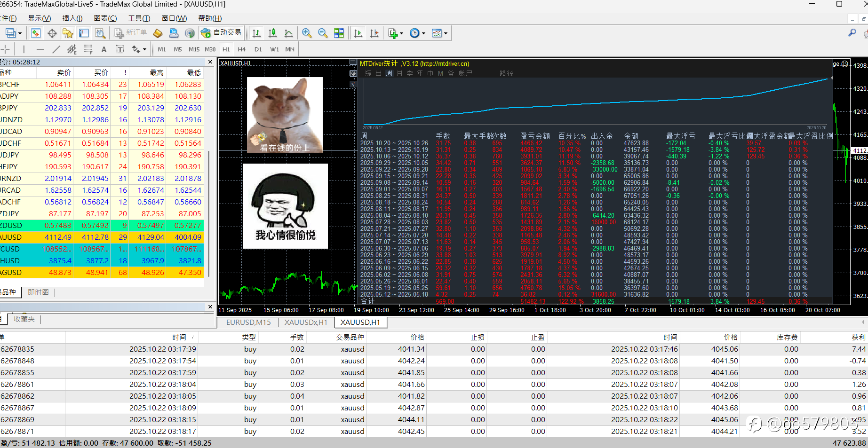Open the MetaEditor yellow book icon
Image resolution: width=868 pixels, height=448 pixels.
point(158,33)
